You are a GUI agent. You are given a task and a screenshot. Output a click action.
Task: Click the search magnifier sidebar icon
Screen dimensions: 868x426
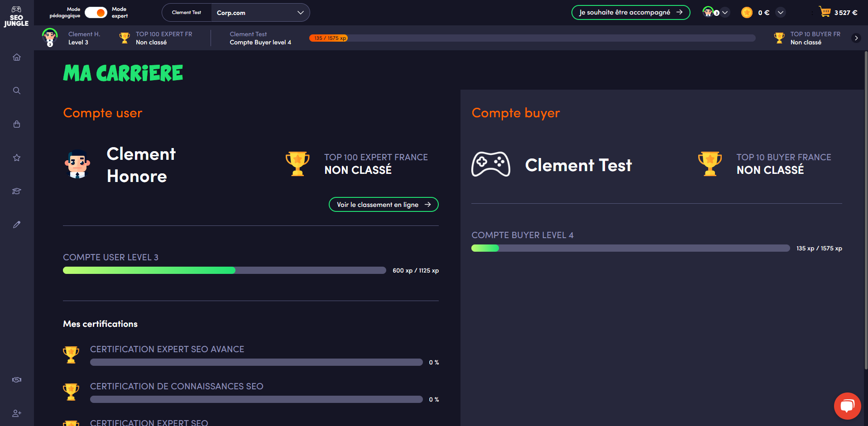pos(17,91)
